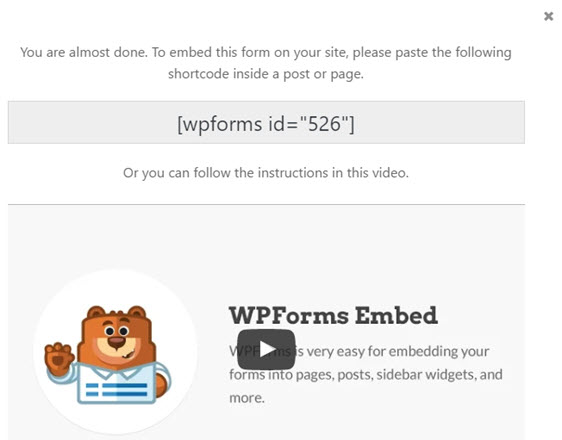
Task: Click the WPForms bear mascot face
Action: 116,339
